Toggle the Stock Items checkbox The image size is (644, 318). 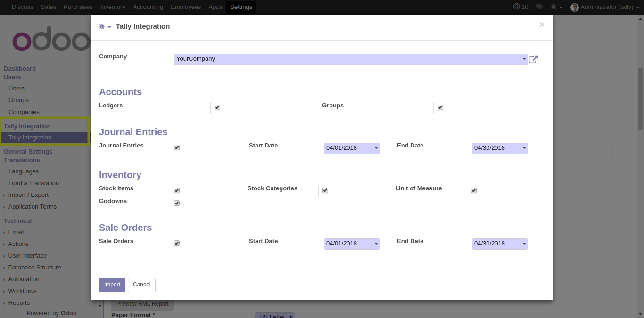[x=177, y=190]
